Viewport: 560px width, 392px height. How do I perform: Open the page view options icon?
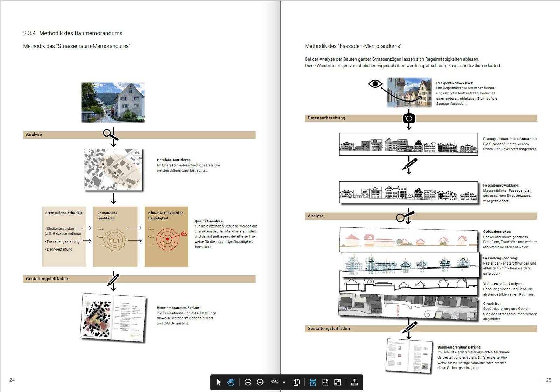(296, 382)
